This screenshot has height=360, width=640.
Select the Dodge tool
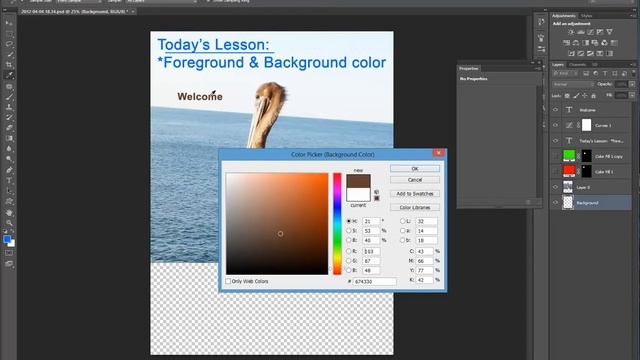click(x=9, y=159)
